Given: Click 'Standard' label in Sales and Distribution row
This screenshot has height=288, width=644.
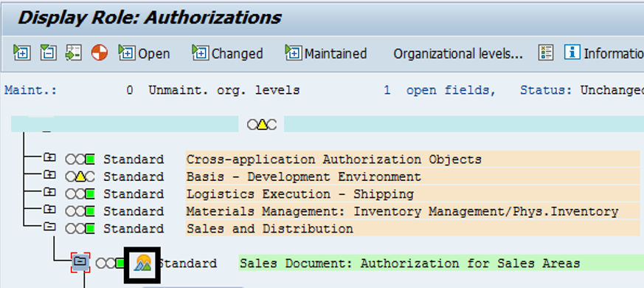Looking at the screenshot, I should click(134, 229).
